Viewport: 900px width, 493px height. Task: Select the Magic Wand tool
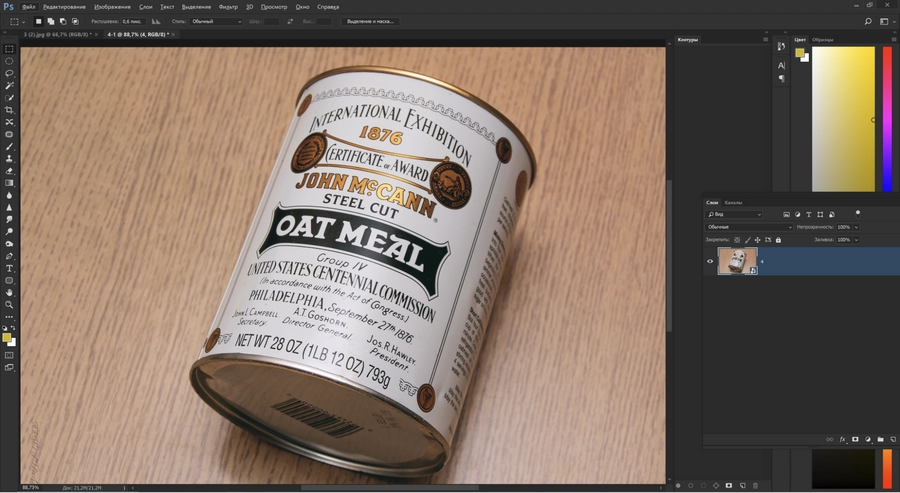click(x=9, y=86)
